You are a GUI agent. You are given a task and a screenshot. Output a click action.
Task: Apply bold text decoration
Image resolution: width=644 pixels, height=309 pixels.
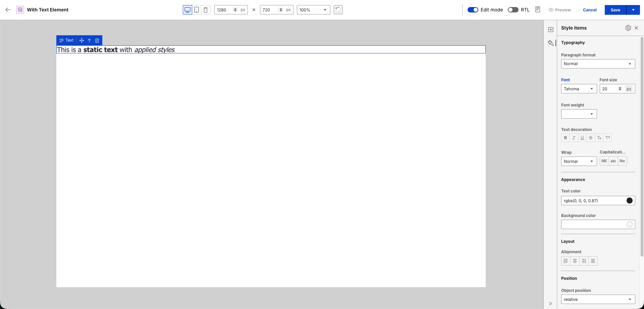(x=566, y=138)
